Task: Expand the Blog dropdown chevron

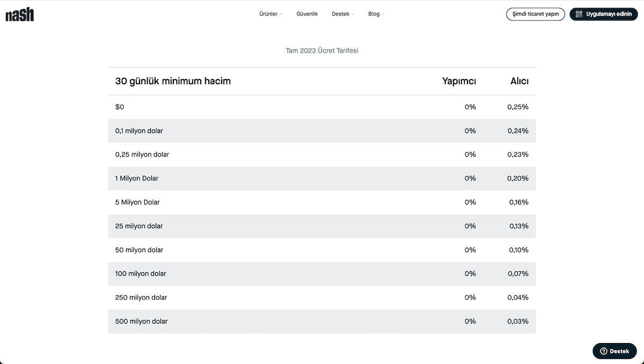Action: pos(383,14)
